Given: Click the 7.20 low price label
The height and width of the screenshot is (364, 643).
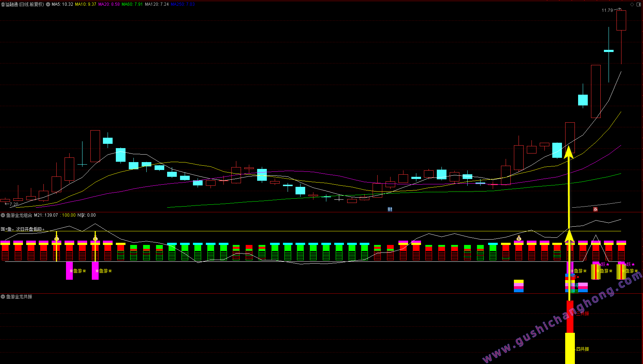Looking at the screenshot, I should [x=14, y=204].
